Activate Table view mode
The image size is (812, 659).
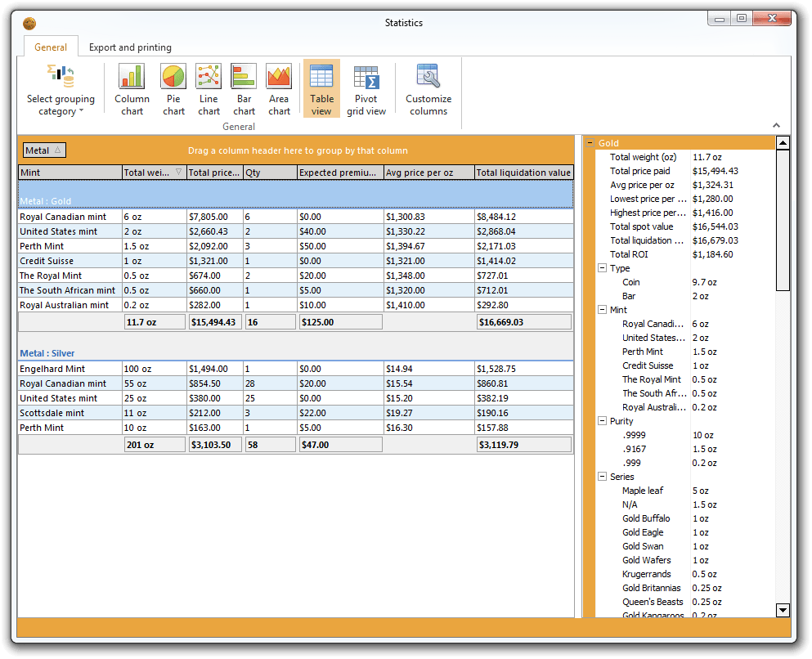[321, 87]
